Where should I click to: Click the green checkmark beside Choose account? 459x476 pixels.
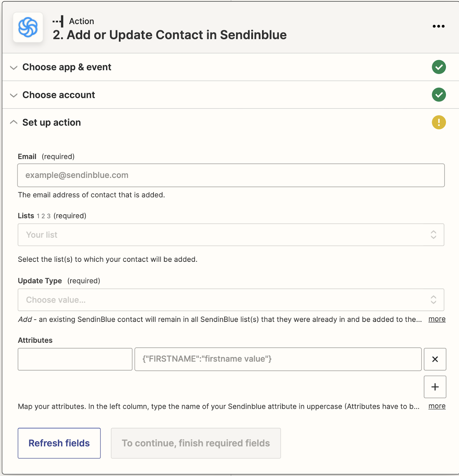tap(438, 95)
